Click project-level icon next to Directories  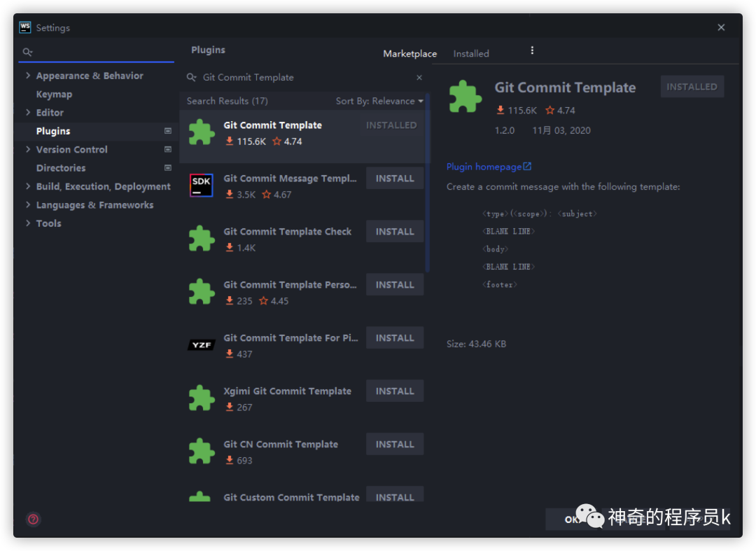click(168, 168)
